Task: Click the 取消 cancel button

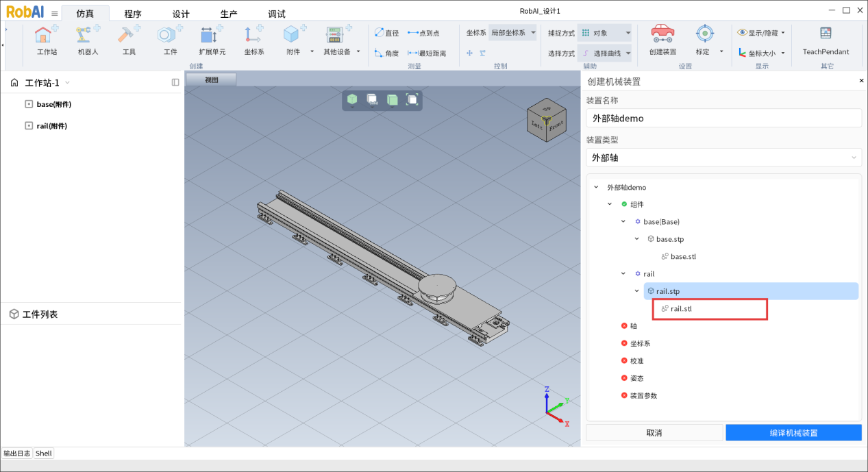Action: (x=654, y=432)
